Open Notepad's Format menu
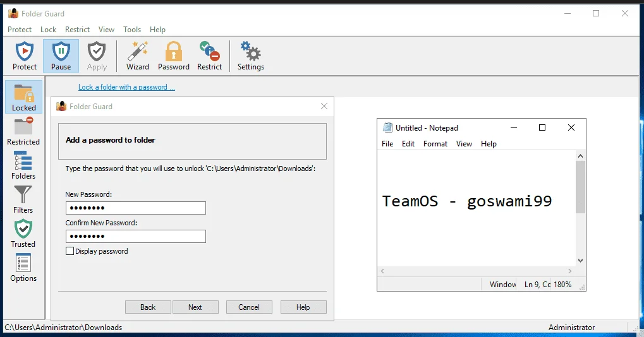644x337 pixels. pyautogui.click(x=435, y=144)
